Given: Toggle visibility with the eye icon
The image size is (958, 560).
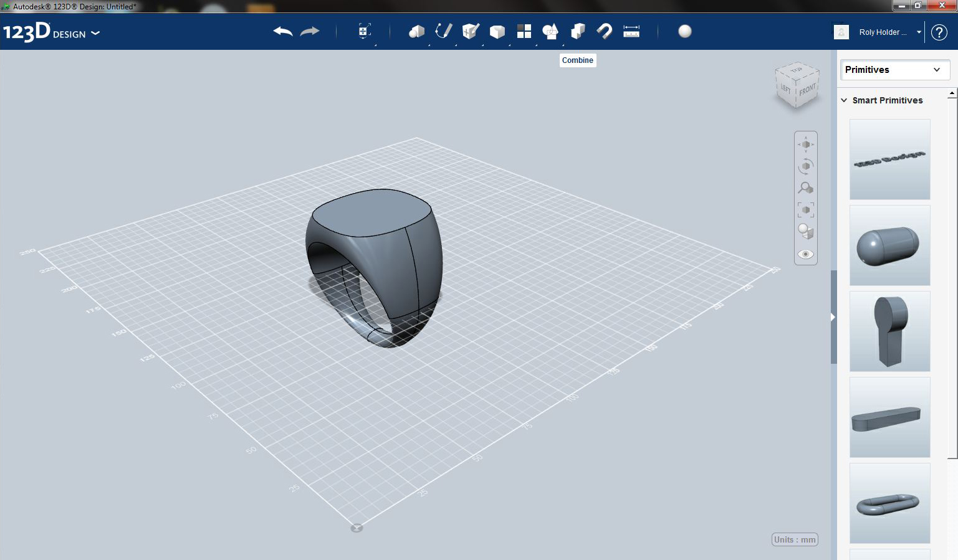Looking at the screenshot, I should [806, 254].
